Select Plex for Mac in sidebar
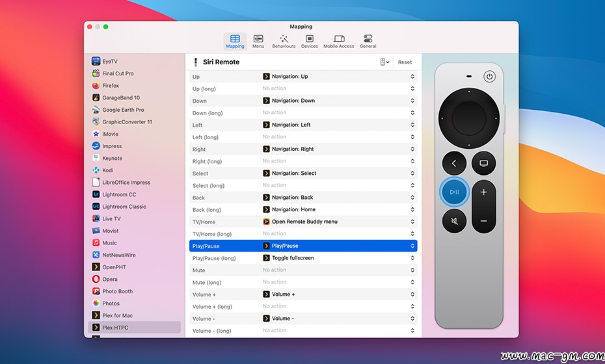Screen dimensions: 605x364 click(x=134, y=315)
